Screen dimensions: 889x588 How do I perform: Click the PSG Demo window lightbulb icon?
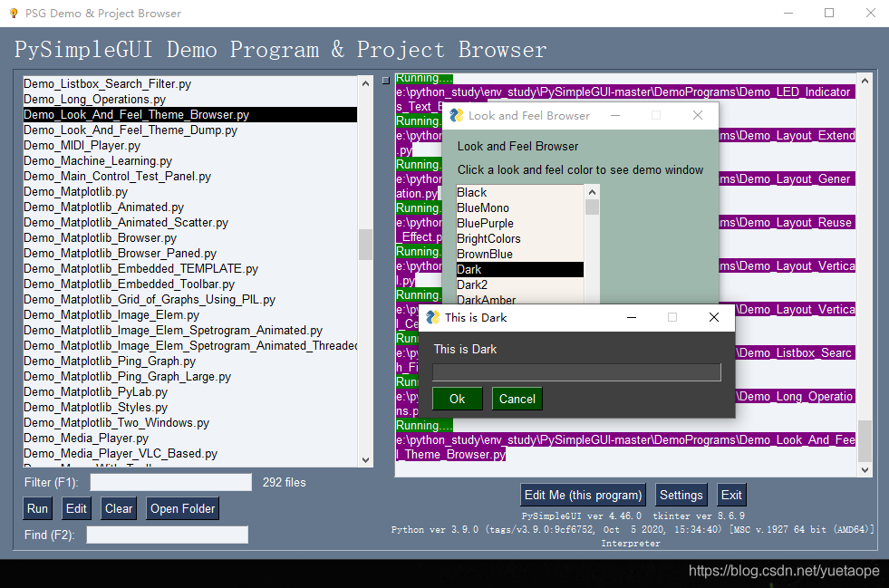point(14,13)
